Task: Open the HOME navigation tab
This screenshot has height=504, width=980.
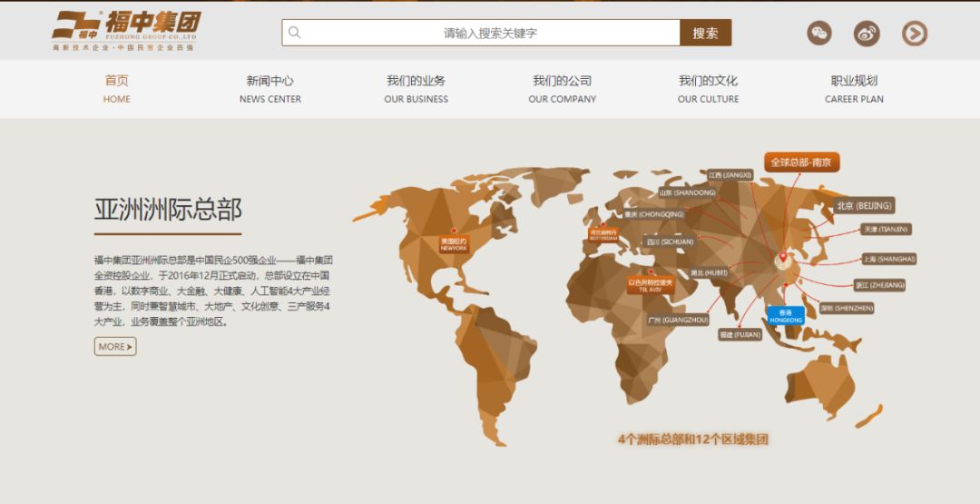Action: [x=117, y=89]
